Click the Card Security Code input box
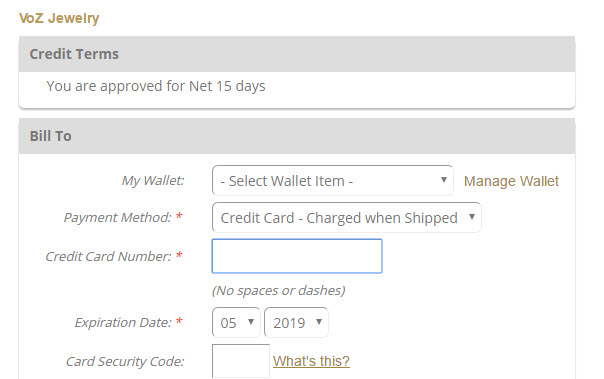 [x=241, y=361]
